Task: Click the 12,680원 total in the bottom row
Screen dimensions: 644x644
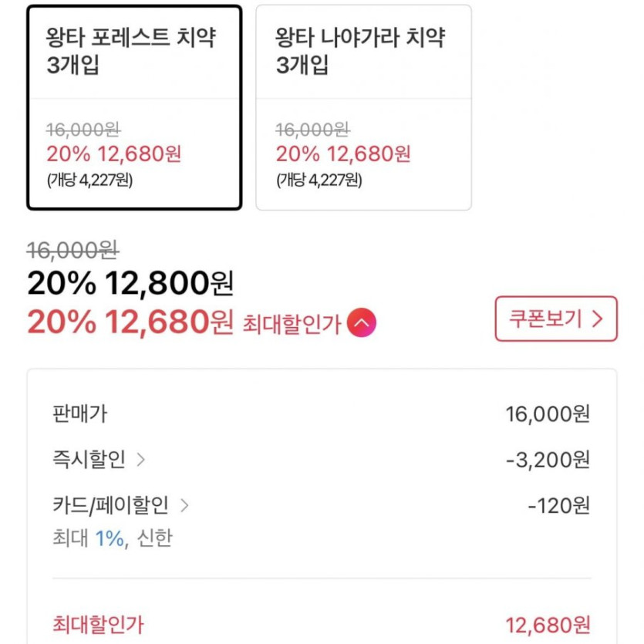Action: [x=548, y=624]
